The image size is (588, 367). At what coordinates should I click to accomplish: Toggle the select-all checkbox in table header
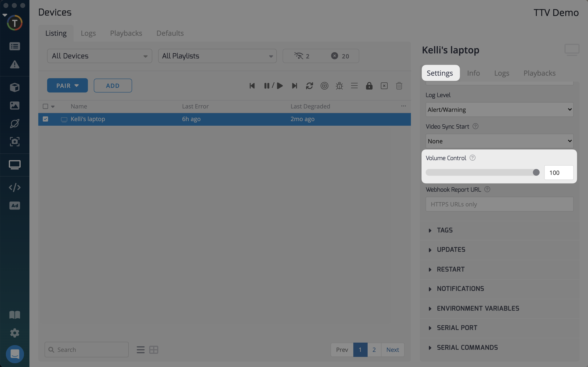pyautogui.click(x=45, y=106)
